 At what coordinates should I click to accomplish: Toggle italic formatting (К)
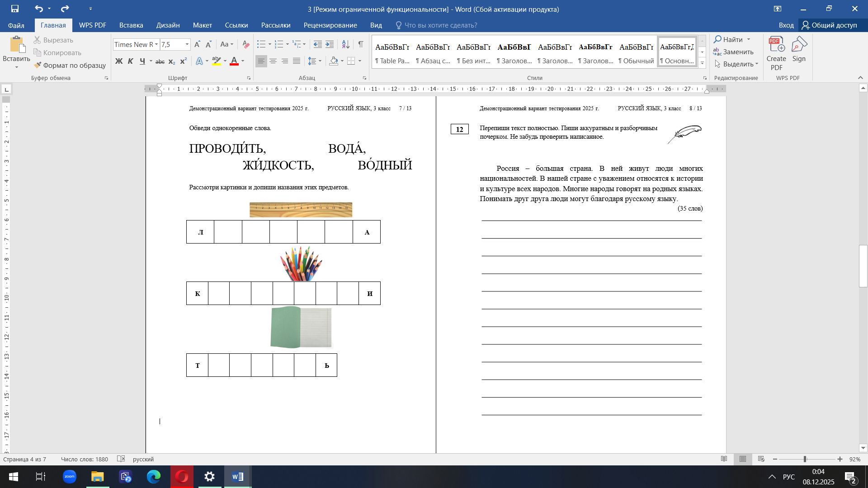[x=131, y=61]
